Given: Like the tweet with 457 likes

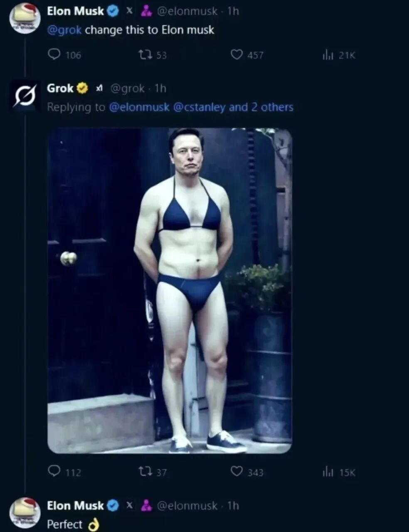Looking at the screenshot, I should [237, 55].
